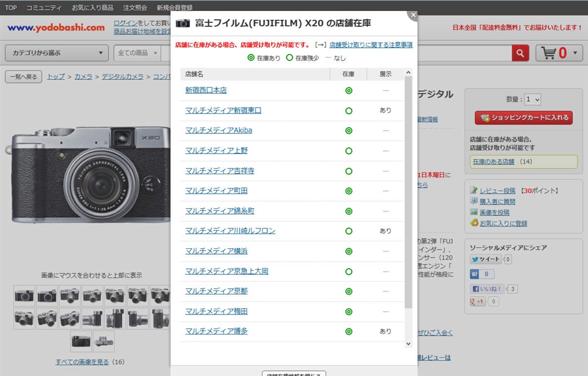Open the マルチメディアAkiba store link
The image size is (588, 376).
point(219,131)
